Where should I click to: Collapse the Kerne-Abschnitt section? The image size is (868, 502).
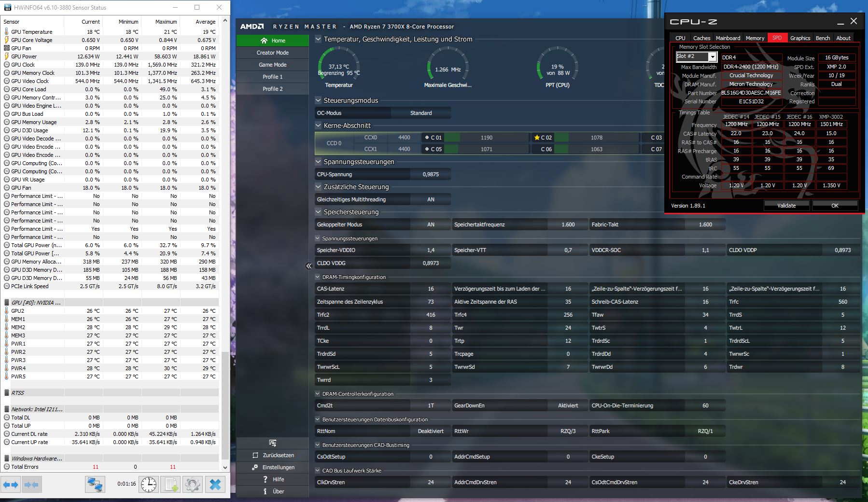318,125
